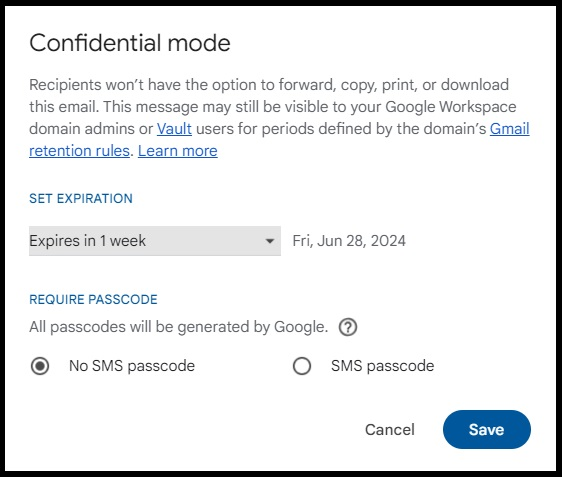Select the SMS passcode radio button
The height and width of the screenshot is (477, 562).
(302, 366)
